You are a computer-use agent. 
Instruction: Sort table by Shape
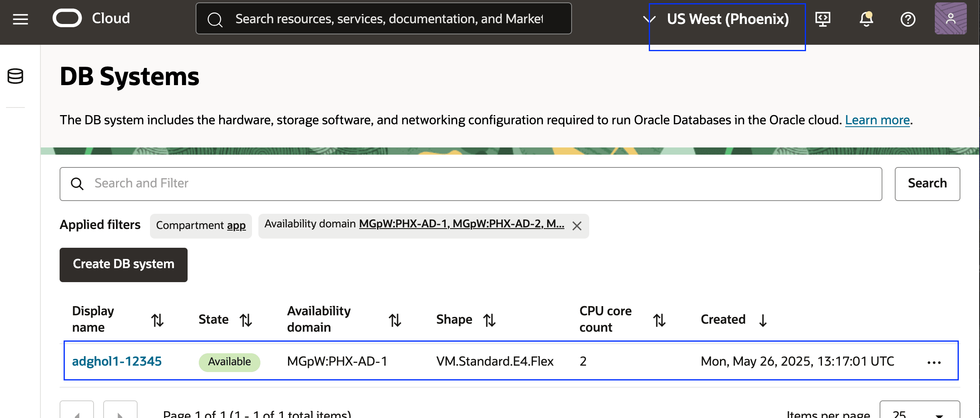[489, 320]
